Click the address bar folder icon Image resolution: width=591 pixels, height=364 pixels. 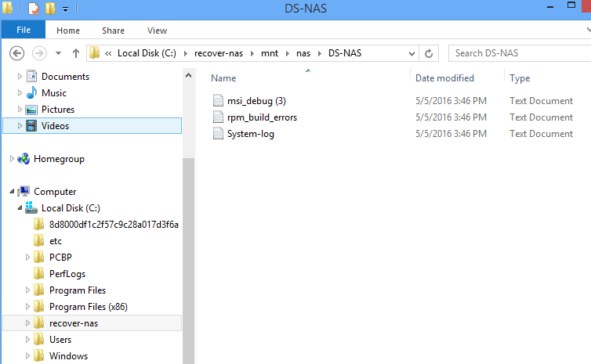click(x=94, y=53)
